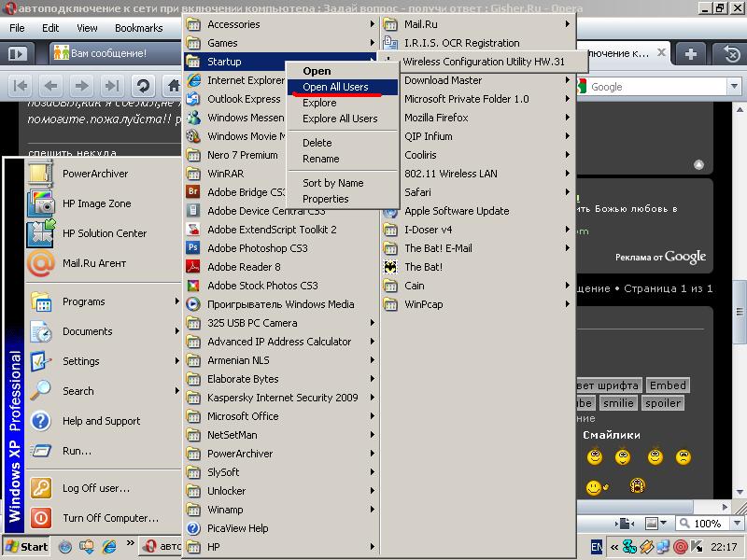The width and height of the screenshot is (747, 560).
Task: Select Properties in the Startup context menu
Action: (325, 199)
